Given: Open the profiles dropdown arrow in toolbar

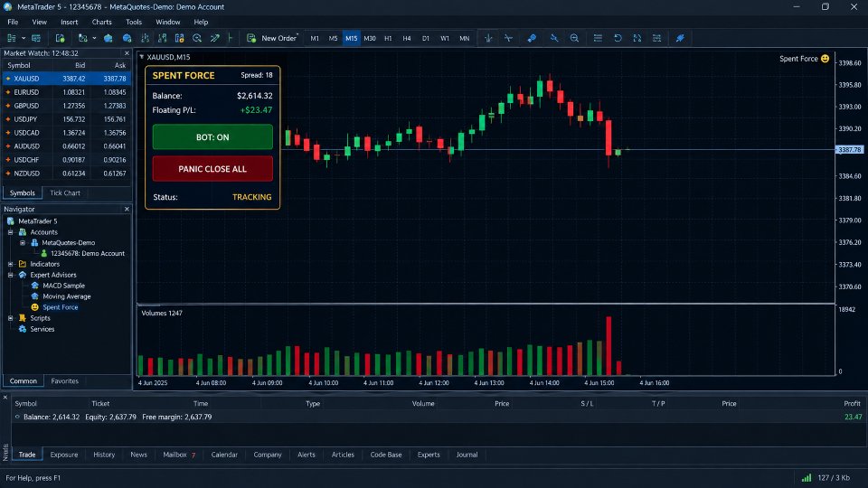Looking at the screenshot, I should 94,38.
